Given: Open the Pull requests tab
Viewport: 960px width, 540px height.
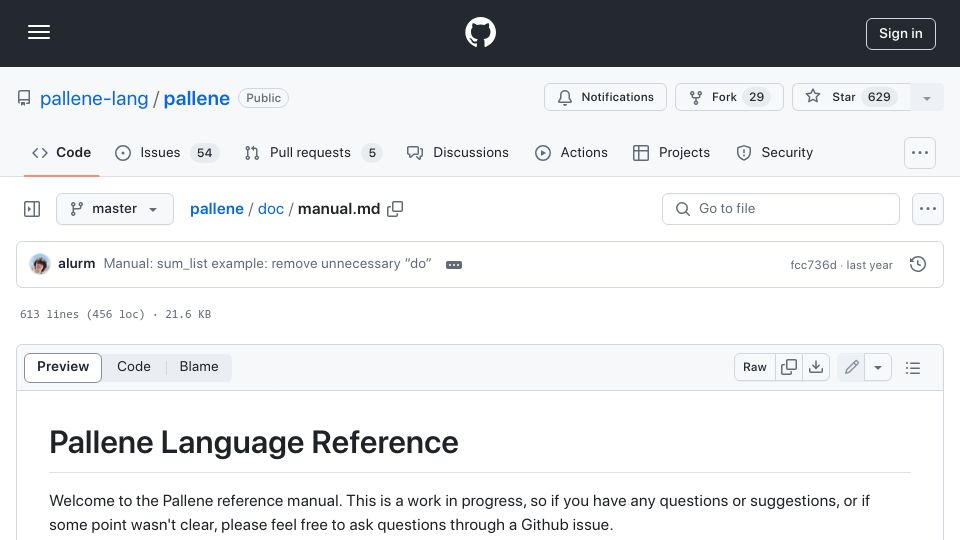Looking at the screenshot, I should click(x=313, y=152).
